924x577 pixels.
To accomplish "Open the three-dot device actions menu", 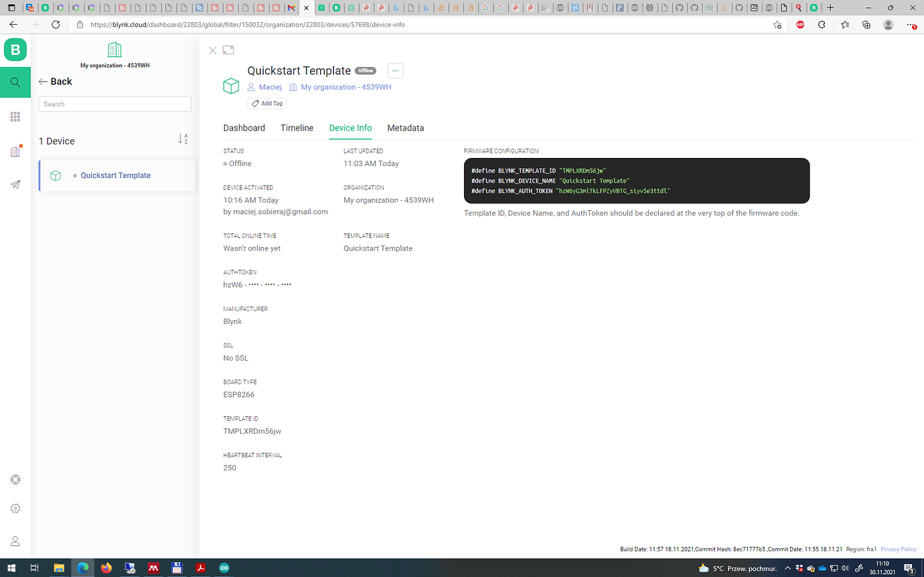I will tap(395, 71).
